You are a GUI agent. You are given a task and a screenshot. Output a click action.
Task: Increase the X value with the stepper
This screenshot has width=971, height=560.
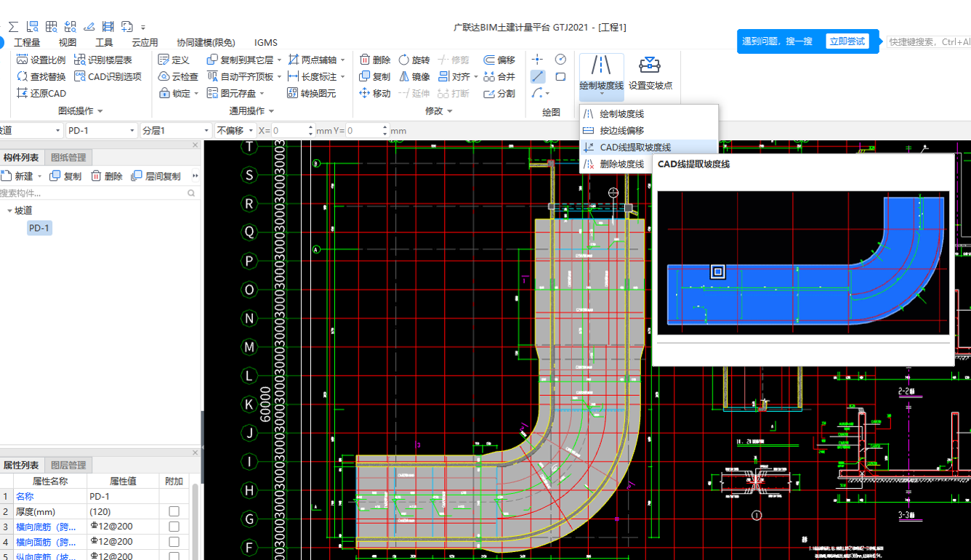tap(310, 126)
